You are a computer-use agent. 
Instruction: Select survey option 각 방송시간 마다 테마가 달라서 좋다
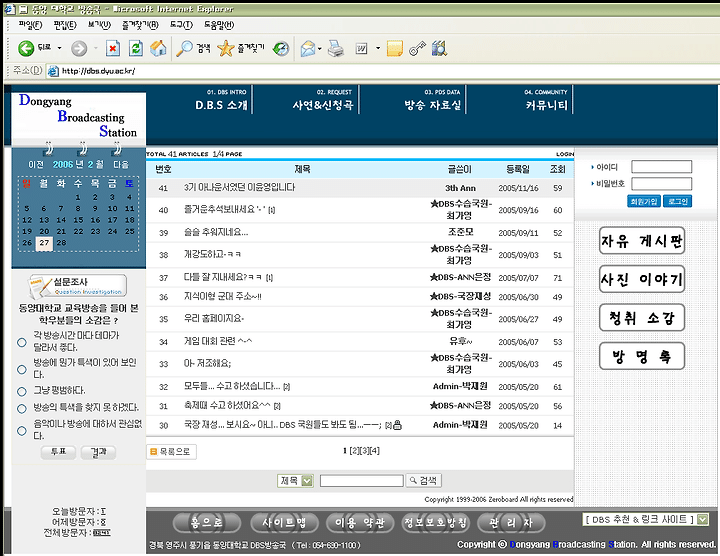point(22,342)
